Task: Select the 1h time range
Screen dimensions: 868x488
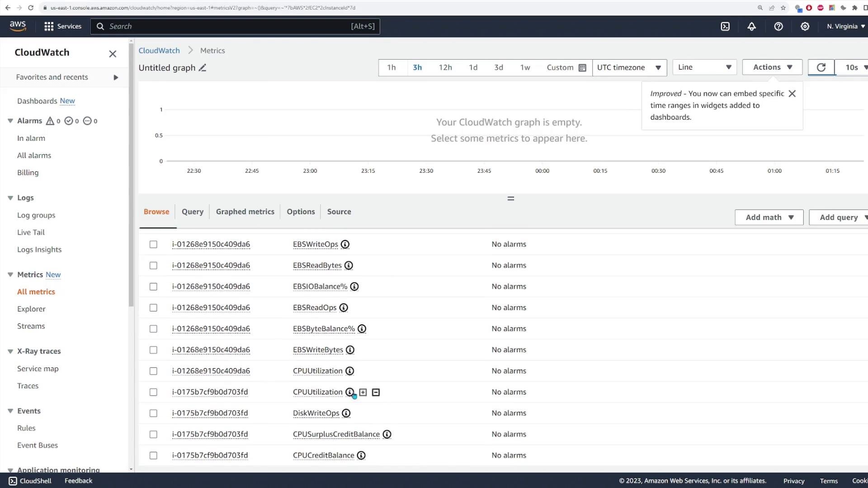Action: click(x=392, y=67)
